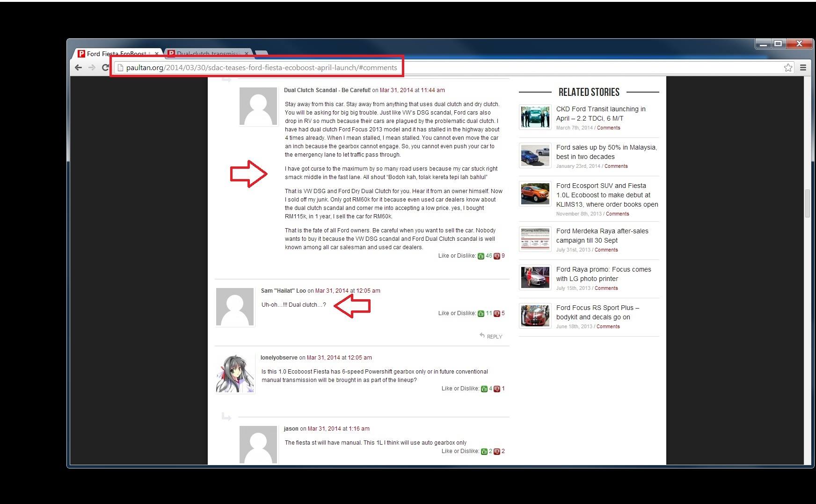This screenshot has width=816, height=504.
Task: Bookmark this page with the star icon
Action: (x=788, y=68)
